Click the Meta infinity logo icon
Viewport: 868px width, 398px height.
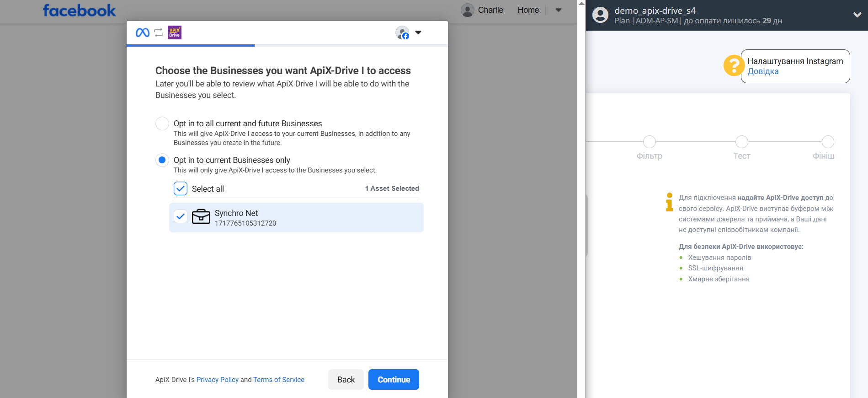(x=143, y=32)
